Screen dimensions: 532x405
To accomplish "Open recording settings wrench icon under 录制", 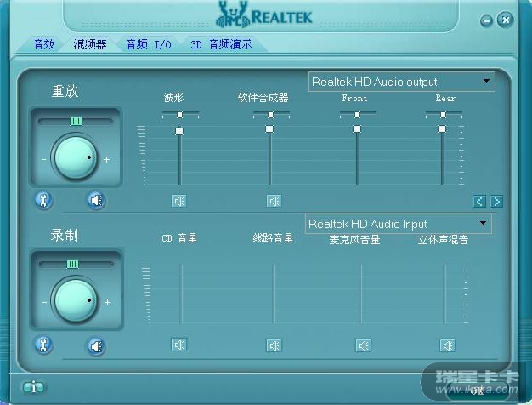I will [43, 345].
